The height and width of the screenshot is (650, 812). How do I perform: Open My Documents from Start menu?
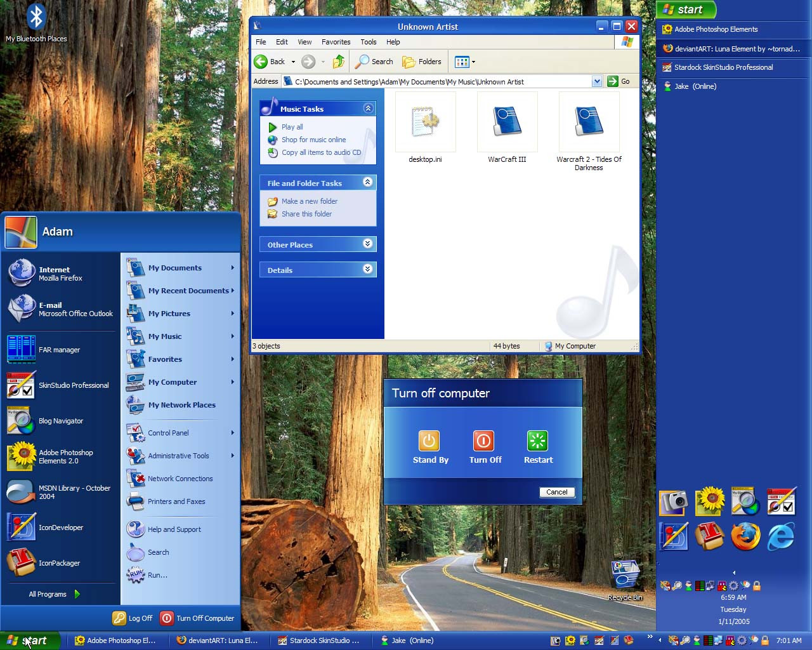coord(180,268)
